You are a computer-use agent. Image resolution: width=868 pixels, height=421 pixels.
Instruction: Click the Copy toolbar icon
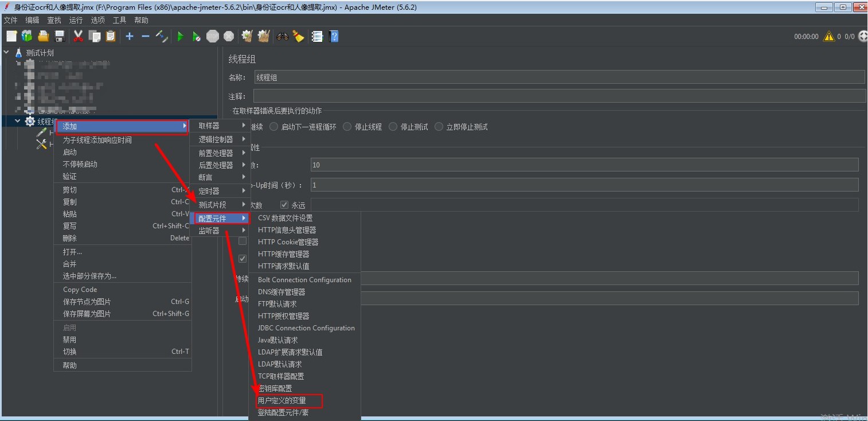coord(95,36)
